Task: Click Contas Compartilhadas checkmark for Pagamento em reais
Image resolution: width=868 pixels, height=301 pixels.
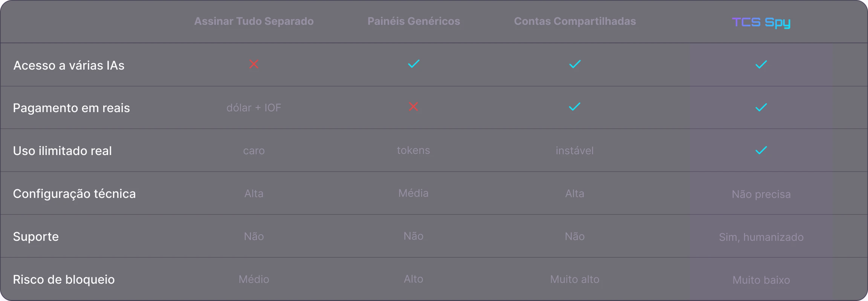Action: click(575, 107)
